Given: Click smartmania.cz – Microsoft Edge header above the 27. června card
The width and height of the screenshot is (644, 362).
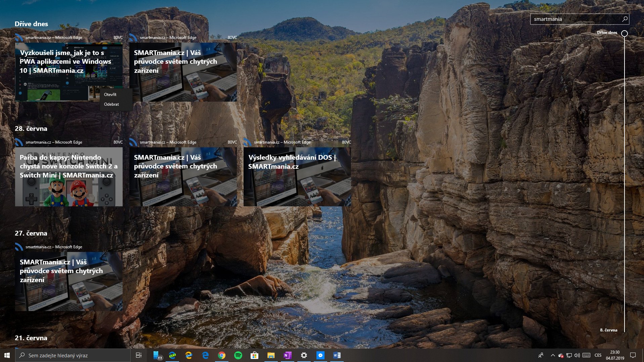Looking at the screenshot, I should click(x=54, y=247).
